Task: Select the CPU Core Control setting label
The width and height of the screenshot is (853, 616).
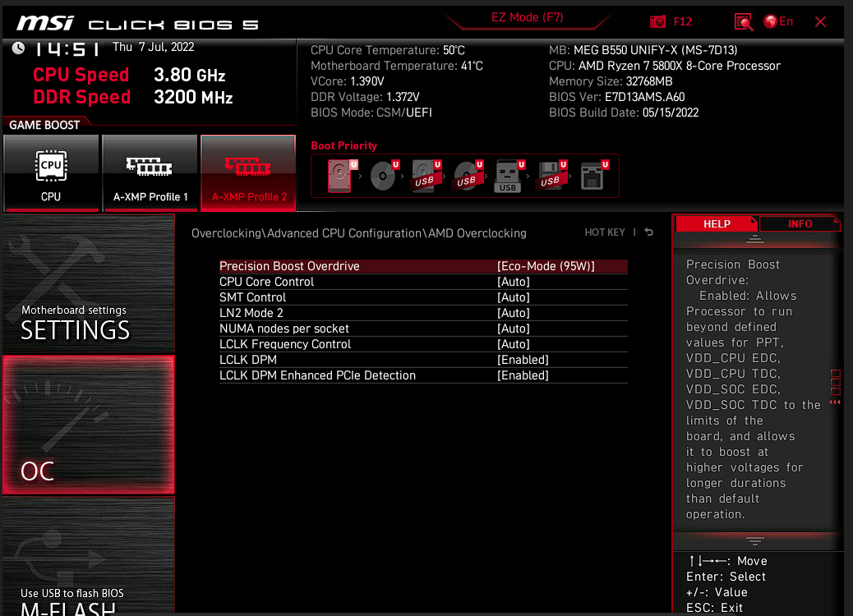Action: click(266, 282)
